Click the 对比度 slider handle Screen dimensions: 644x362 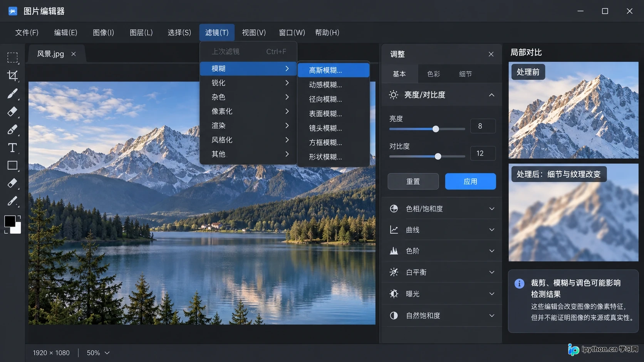(438, 157)
